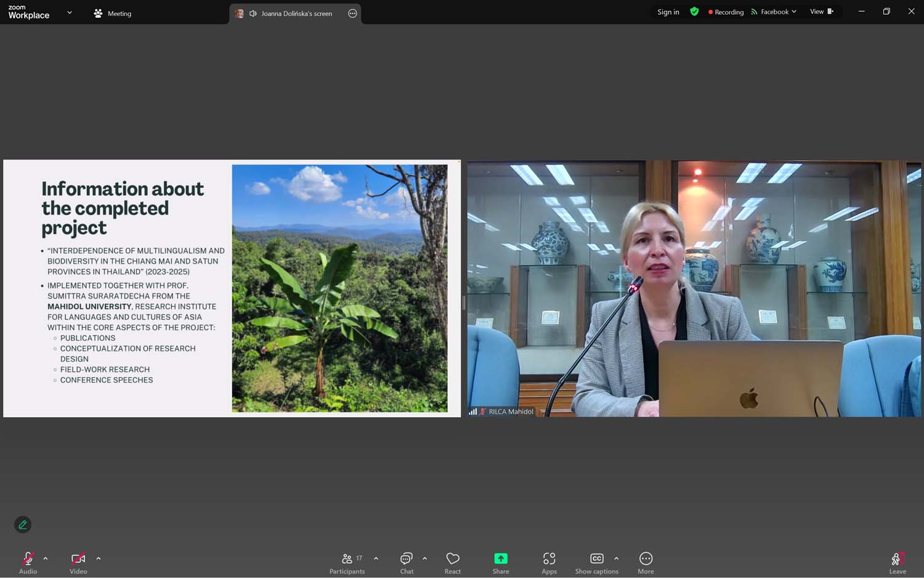Screen dimensions: 924x578
Task: Open the Chat panel
Action: [407, 562]
